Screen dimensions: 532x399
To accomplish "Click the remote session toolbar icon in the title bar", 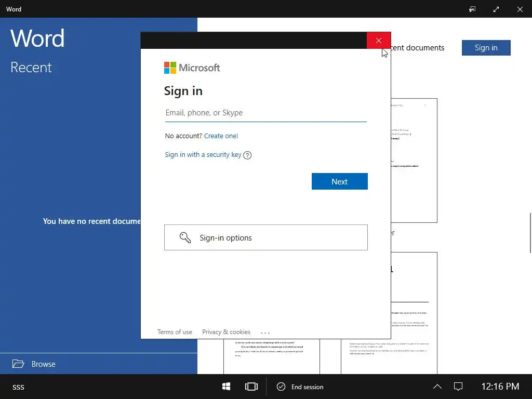I will pos(472,9).
